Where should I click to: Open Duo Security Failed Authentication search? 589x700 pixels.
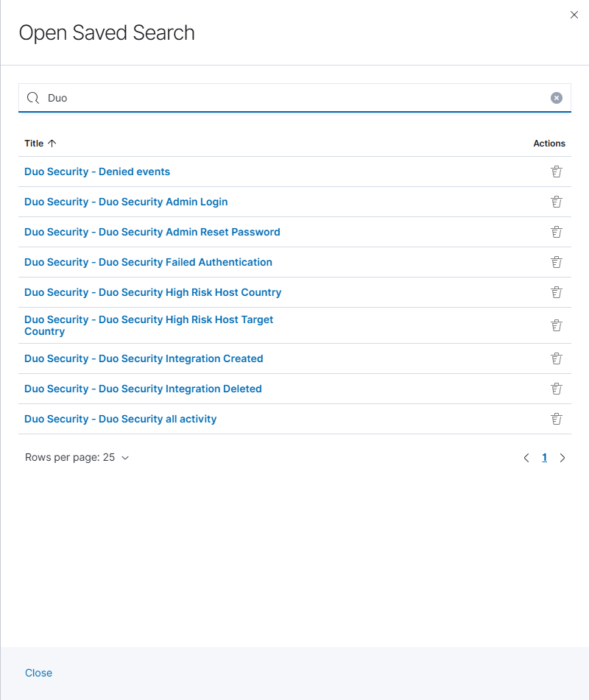click(x=148, y=262)
